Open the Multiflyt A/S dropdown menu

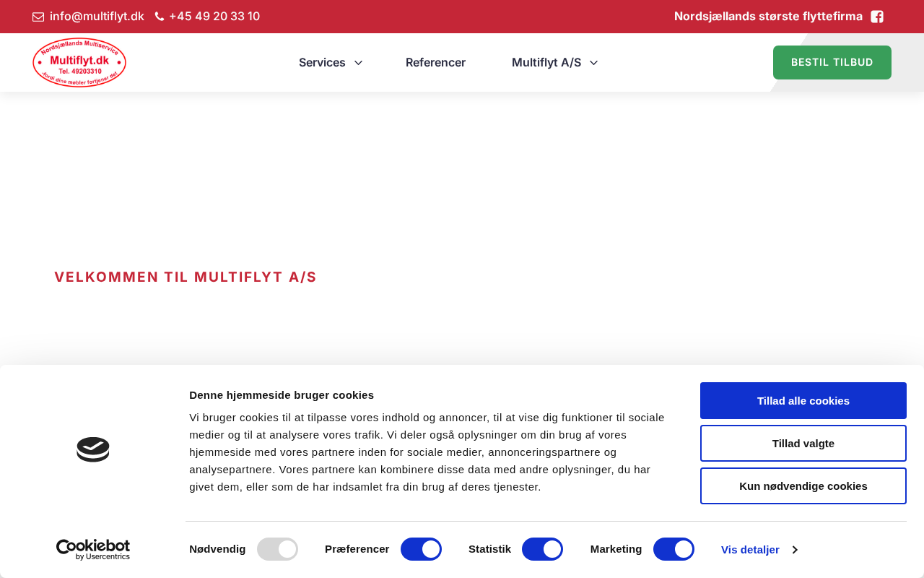tap(554, 63)
